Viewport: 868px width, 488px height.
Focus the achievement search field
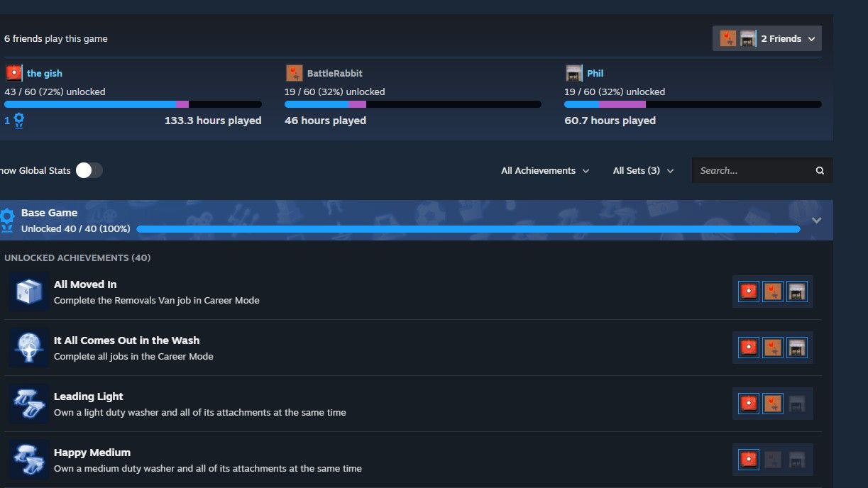(x=762, y=170)
